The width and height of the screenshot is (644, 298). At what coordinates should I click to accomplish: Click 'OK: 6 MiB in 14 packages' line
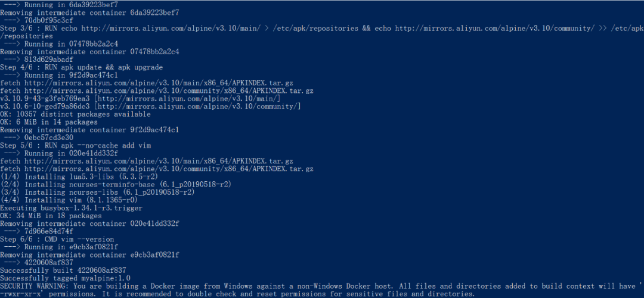[x=49, y=122]
